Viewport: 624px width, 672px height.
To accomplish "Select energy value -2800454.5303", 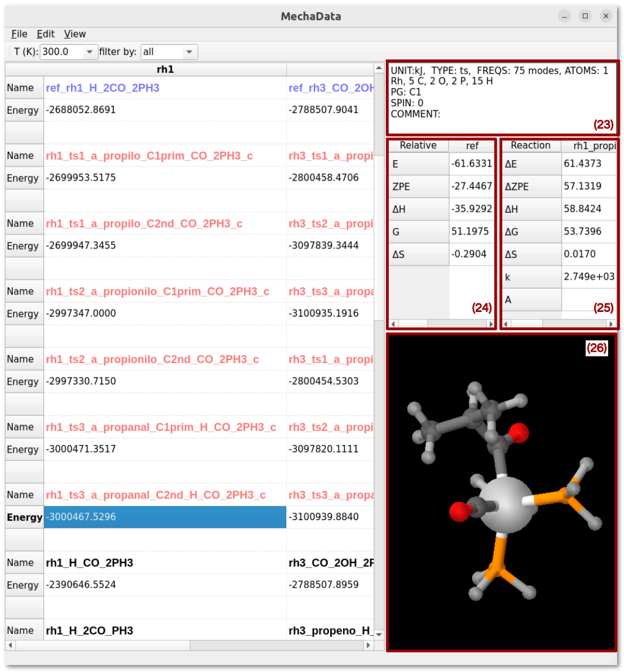I will (x=330, y=381).
